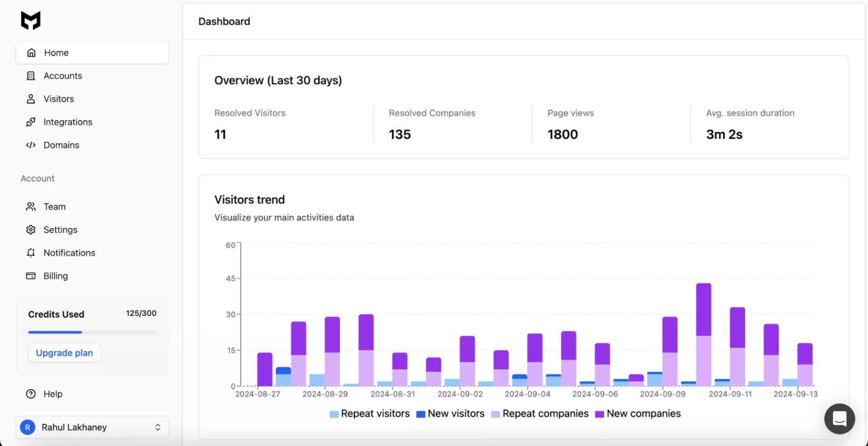The width and height of the screenshot is (868, 446).
Task: Open the Help link
Action: pos(53,394)
